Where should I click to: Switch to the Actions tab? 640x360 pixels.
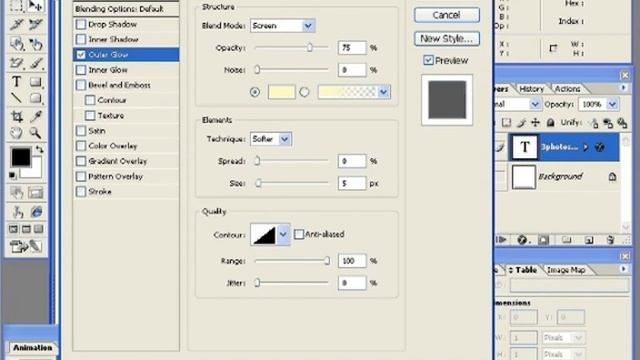[x=567, y=89]
